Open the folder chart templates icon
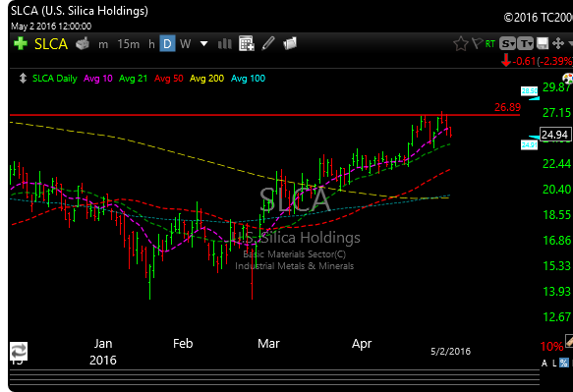The width and height of the screenshot is (573, 392). 290,44
